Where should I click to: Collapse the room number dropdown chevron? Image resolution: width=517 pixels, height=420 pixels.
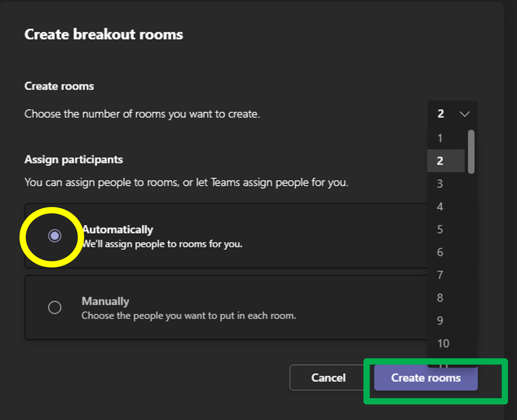point(464,114)
